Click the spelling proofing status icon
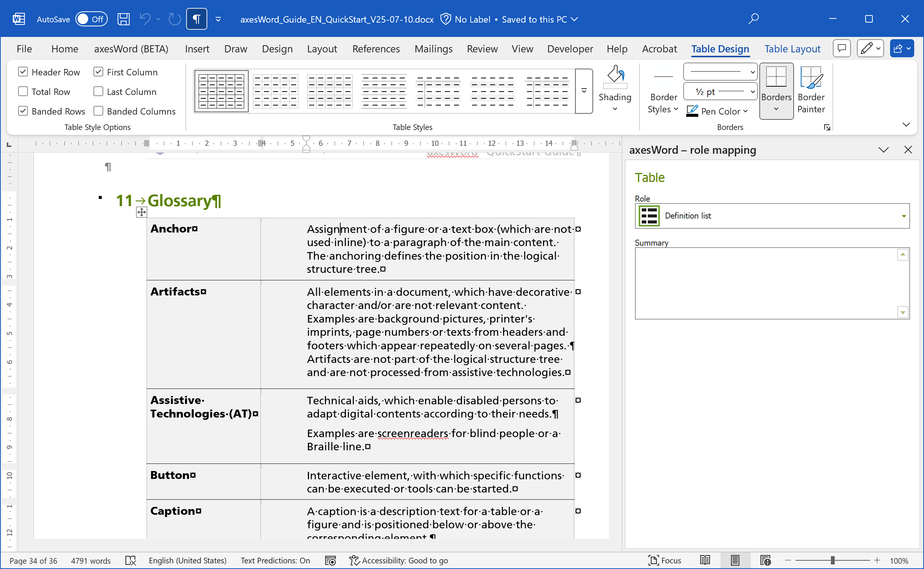The image size is (924, 569). pyautogui.click(x=130, y=561)
